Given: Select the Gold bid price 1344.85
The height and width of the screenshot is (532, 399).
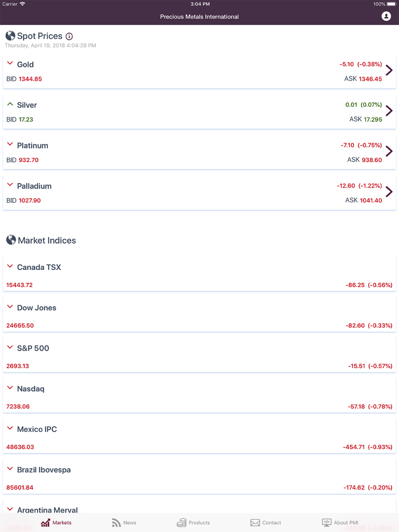Looking at the screenshot, I should tap(30, 79).
